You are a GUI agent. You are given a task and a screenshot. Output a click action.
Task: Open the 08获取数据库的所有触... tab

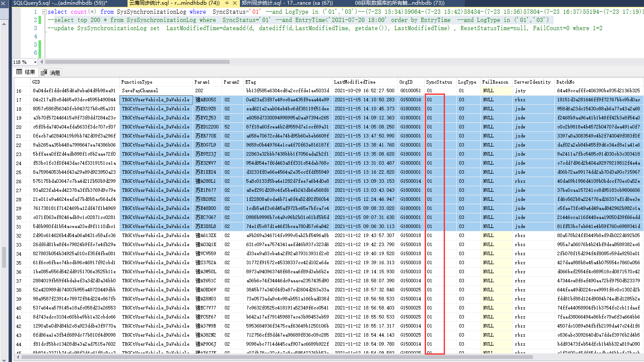(x=399, y=3)
